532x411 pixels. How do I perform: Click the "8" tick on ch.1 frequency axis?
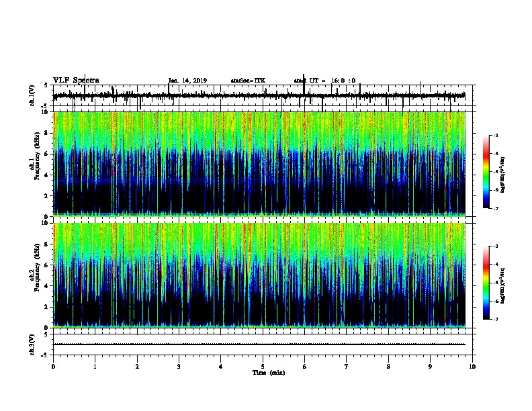pos(47,133)
